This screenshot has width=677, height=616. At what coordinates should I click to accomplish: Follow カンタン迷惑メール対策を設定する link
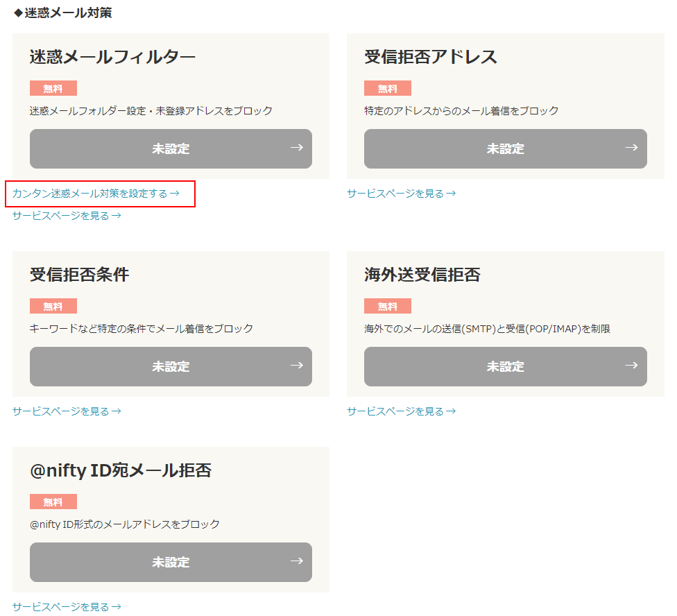point(96,194)
